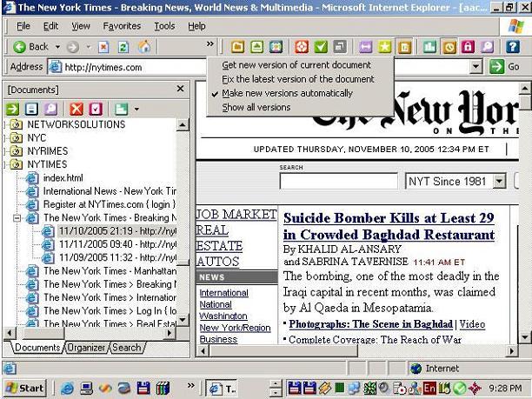Open the View menu
This screenshot has width=532, height=399.
(81, 26)
